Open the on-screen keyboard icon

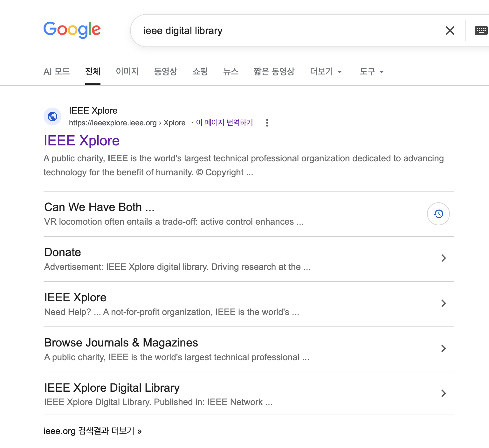pos(481,31)
